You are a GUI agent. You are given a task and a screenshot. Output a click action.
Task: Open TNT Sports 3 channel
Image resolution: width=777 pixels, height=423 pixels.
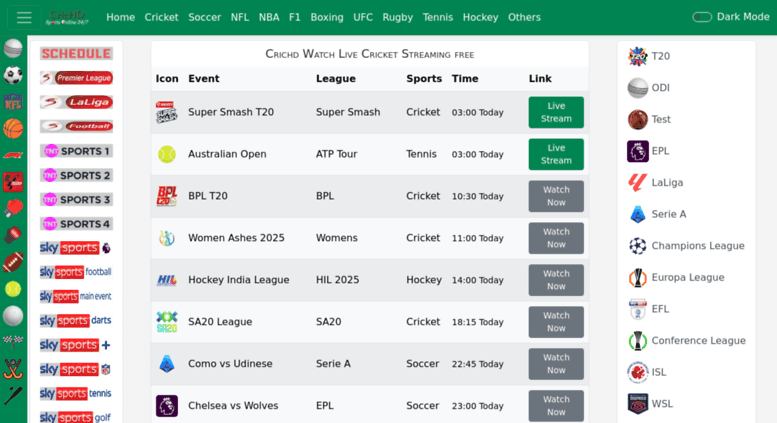point(76,200)
